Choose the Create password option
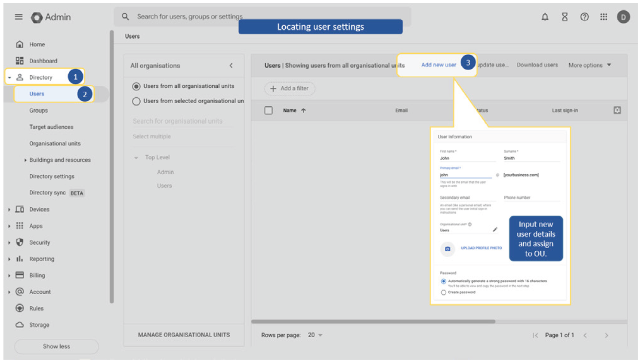The height and width of the screenshot is (364, 642). click(x=443, y=293)
